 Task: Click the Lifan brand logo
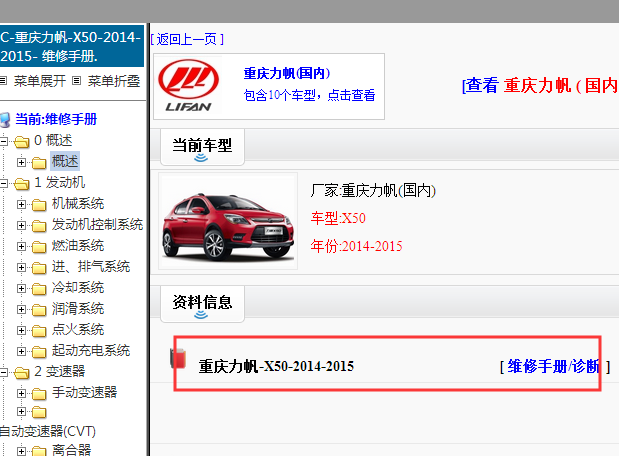[188, 86]
